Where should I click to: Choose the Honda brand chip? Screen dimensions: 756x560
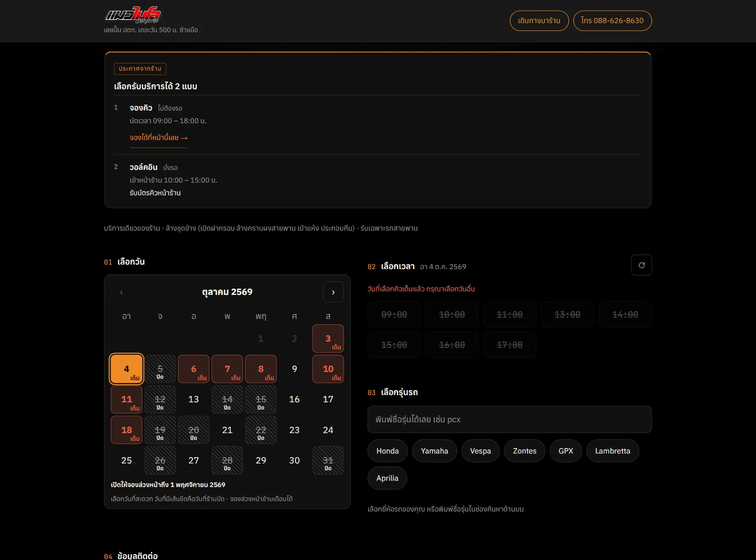[388, 451]
